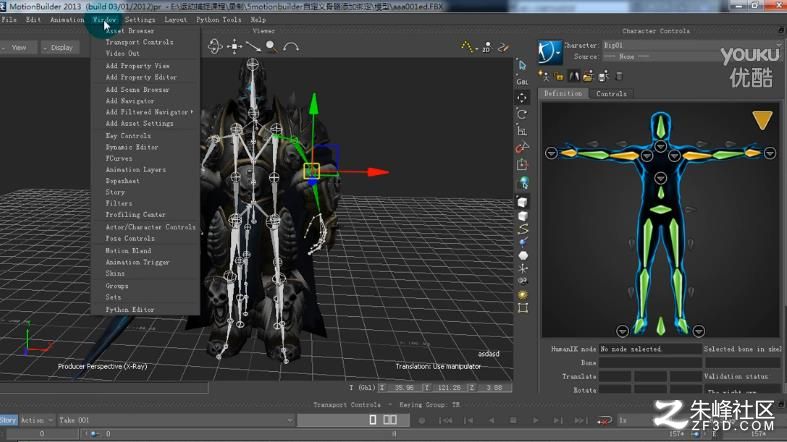Image resolution: width=787 pixels, height=442 pixels.
Task: Open the Source None dropdown
Action: coord(691,57)
